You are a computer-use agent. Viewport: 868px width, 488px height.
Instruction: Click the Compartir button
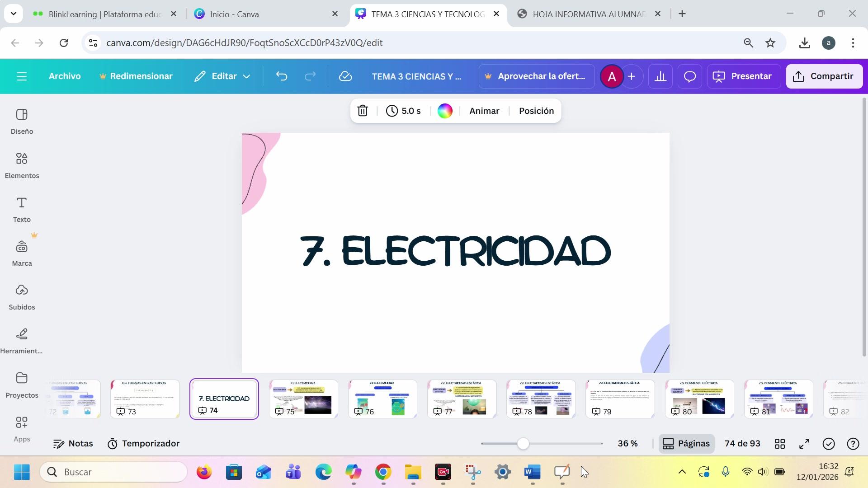(x=824, y=76)
